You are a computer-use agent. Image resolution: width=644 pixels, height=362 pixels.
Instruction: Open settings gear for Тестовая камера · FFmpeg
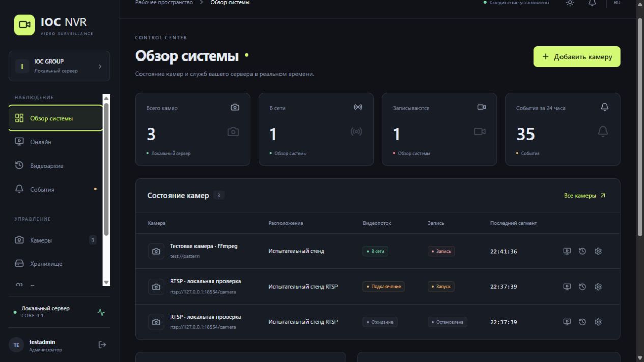(599, 251)
